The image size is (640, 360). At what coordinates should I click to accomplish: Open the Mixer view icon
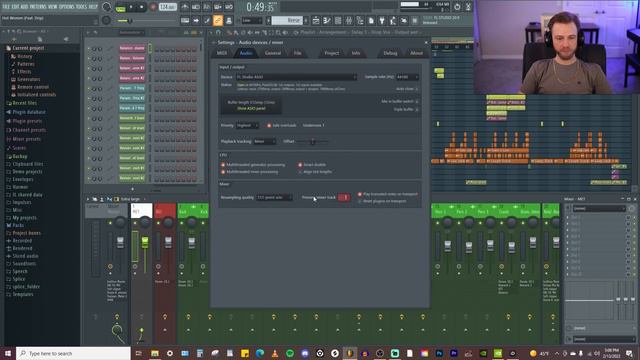coord(349,20)
